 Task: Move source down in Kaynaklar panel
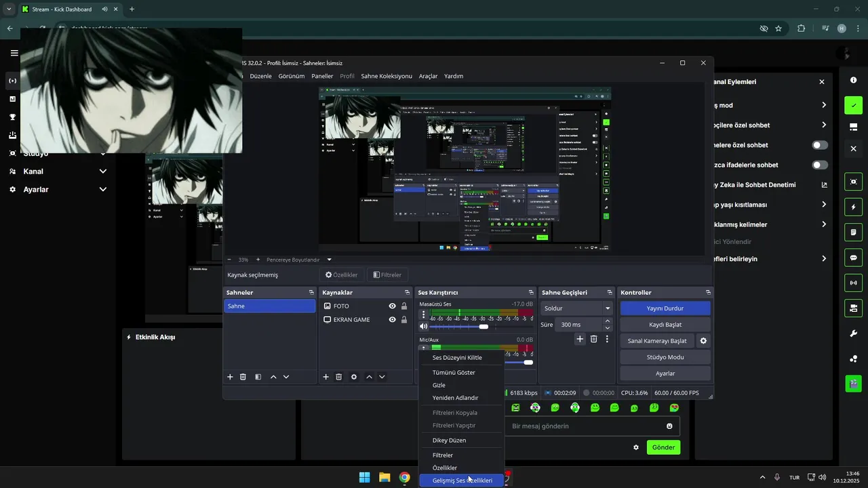pos(382,377)
